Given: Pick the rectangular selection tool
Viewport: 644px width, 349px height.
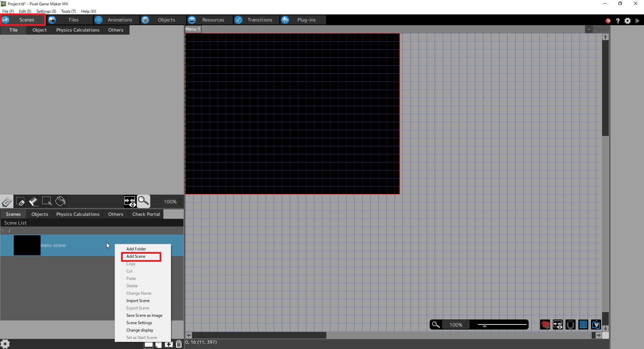Looking at the screenshot, I should click(47, 201).
